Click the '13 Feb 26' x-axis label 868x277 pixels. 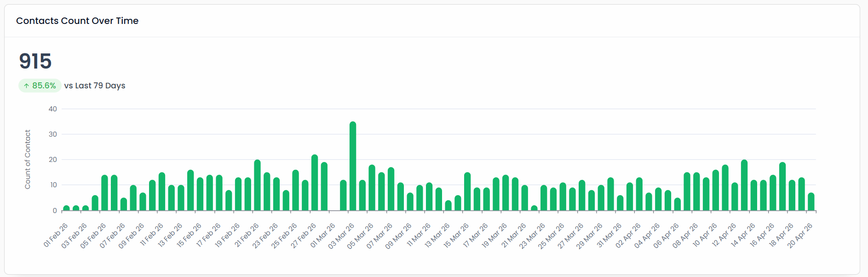[x=171, y=235]
